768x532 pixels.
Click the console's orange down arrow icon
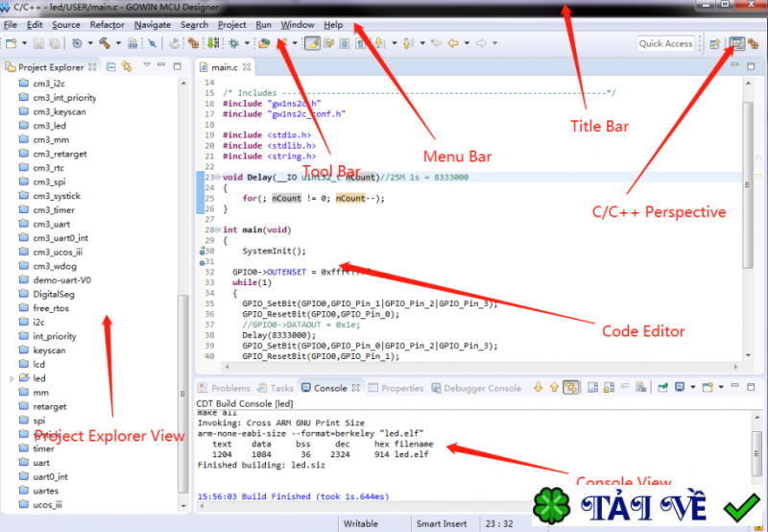pos(538,388)
